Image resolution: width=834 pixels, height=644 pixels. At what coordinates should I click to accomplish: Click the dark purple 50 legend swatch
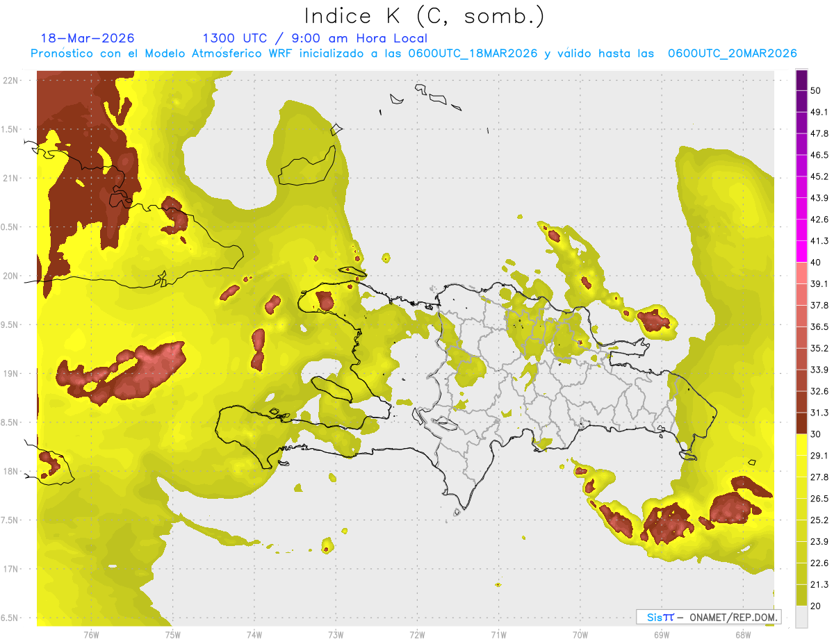(801, 81)
